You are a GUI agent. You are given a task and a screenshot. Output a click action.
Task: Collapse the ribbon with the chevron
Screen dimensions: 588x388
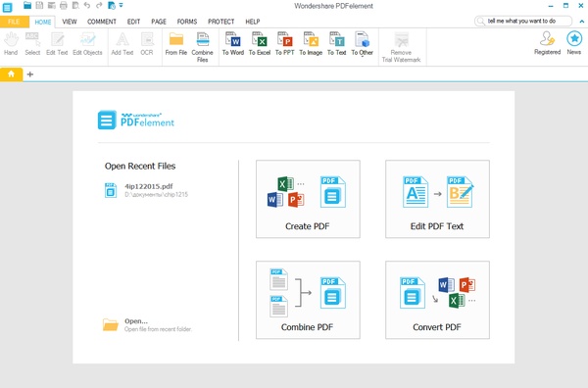point(581,22)
